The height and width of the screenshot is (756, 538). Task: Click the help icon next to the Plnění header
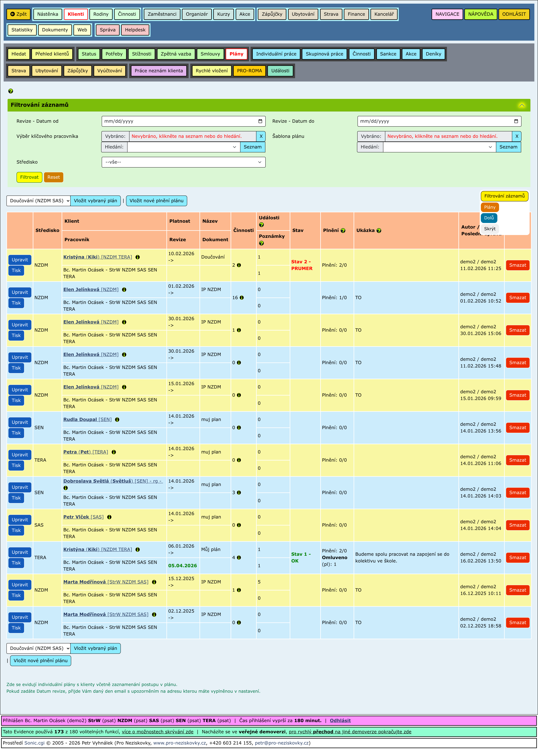(x=343, y=231)
